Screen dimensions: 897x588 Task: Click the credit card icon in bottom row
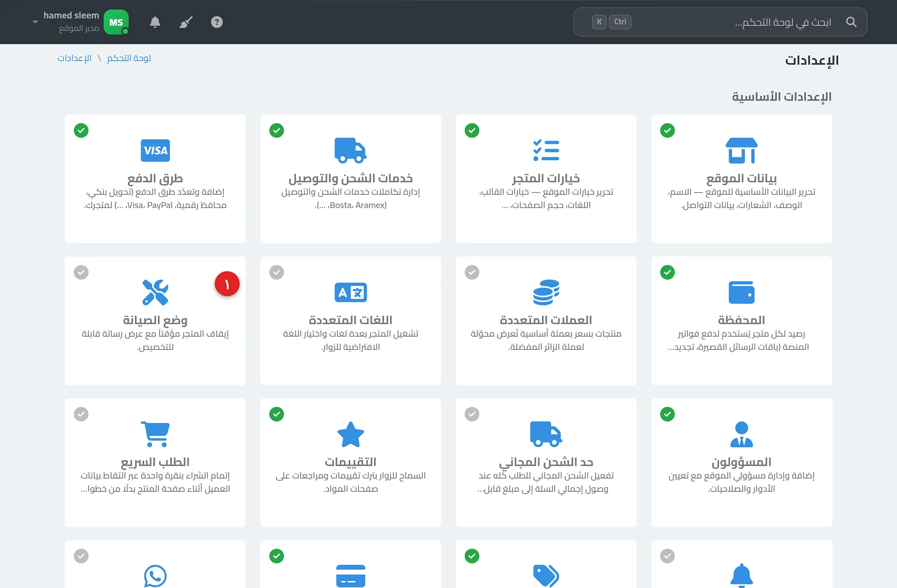(x=350, y=576)
